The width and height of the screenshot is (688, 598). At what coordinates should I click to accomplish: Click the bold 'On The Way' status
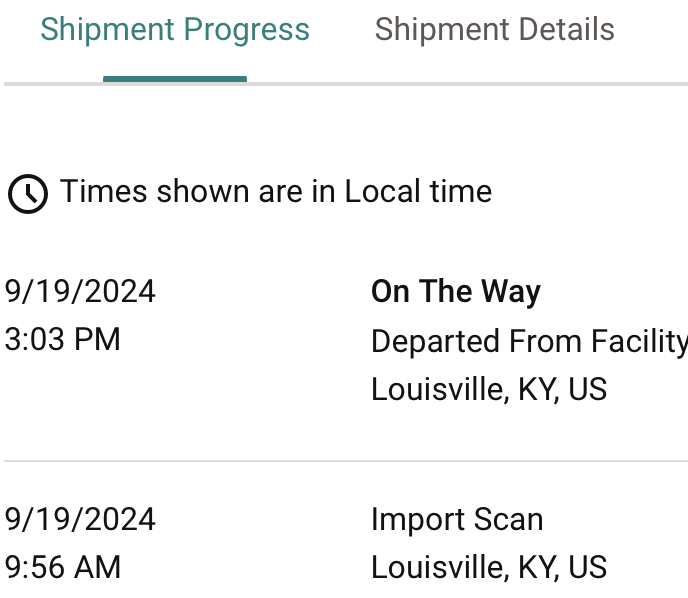tap(455, 291)
